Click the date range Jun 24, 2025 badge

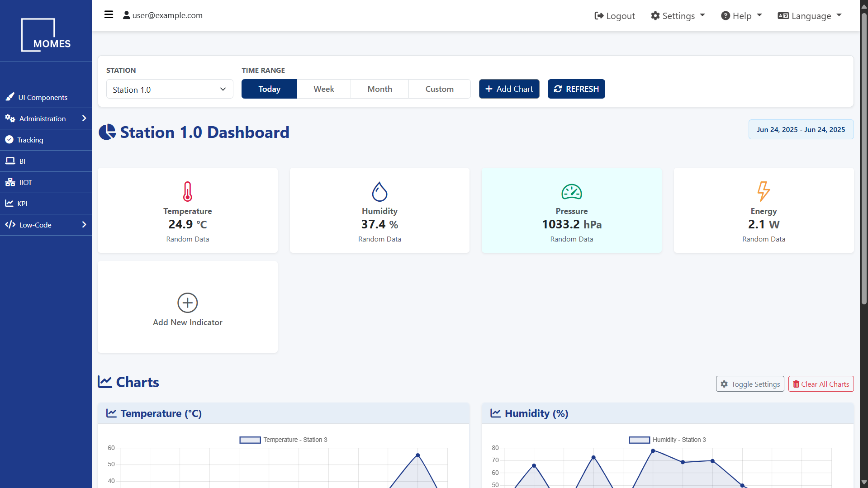click(801, 129)
